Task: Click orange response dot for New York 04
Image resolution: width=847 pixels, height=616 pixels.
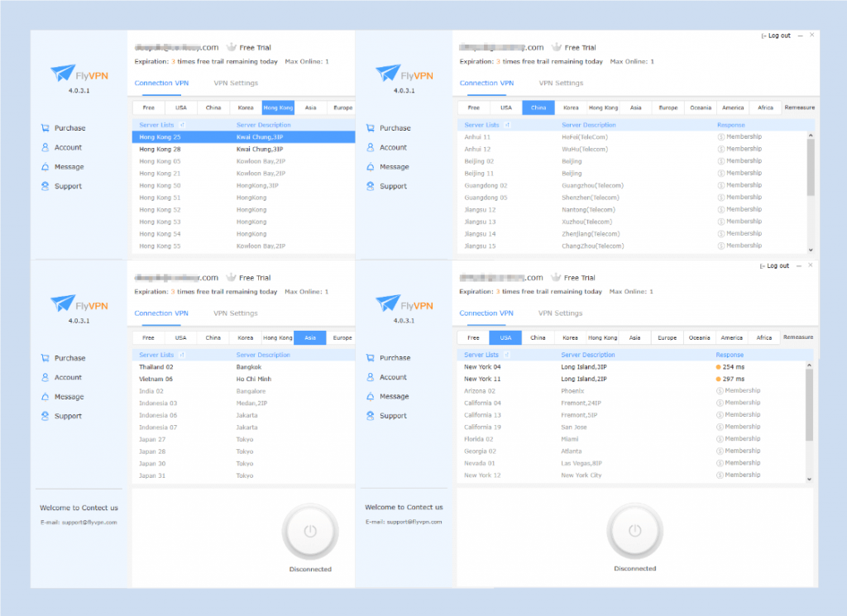Action: pyautogui.click(x=719, y=367)
